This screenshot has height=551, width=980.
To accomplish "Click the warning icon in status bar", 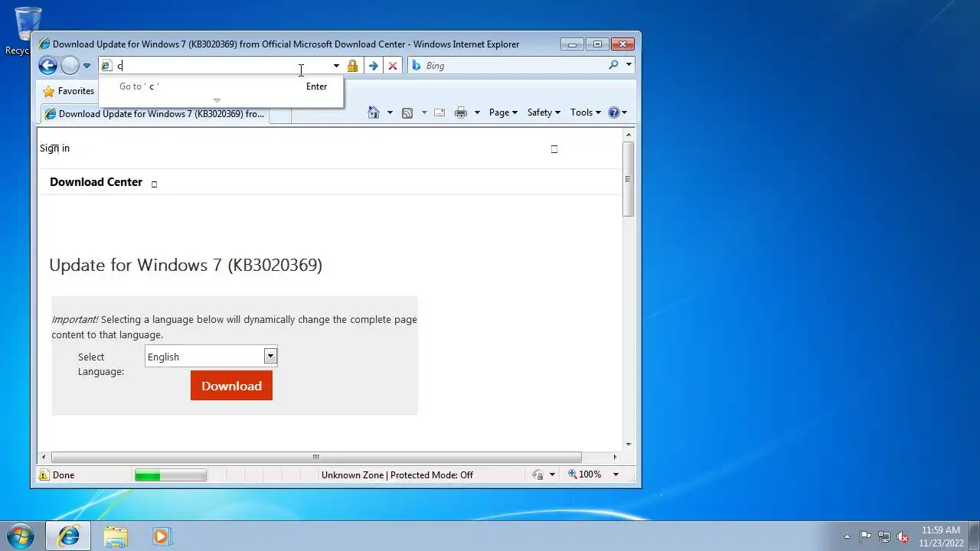I will tap(44, 475).
